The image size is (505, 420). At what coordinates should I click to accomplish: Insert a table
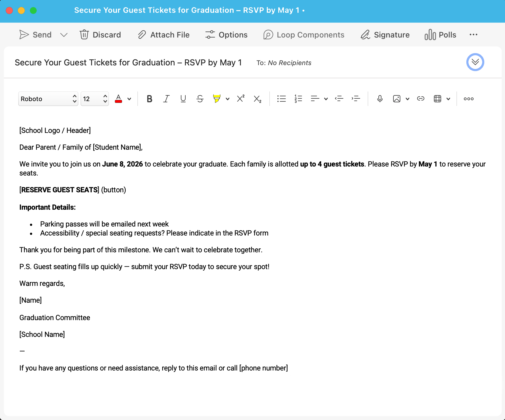pyautogui.click(x=437, y=99)
